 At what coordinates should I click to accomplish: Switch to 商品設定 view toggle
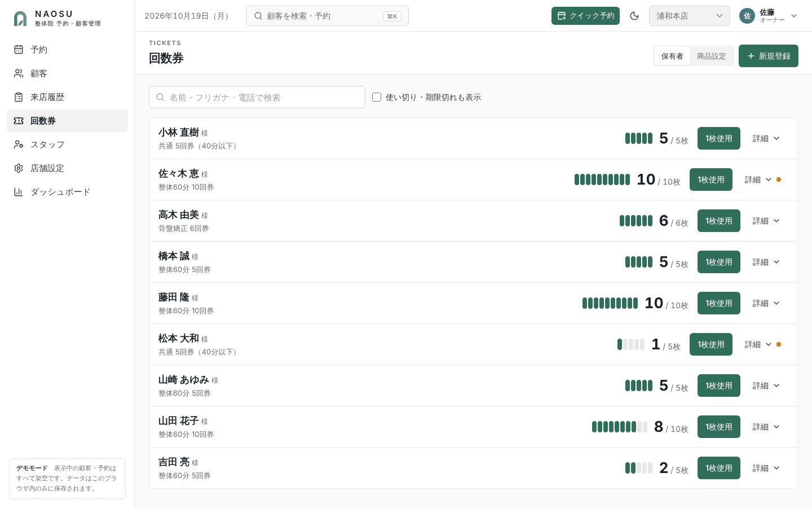[x=712, y=56]
